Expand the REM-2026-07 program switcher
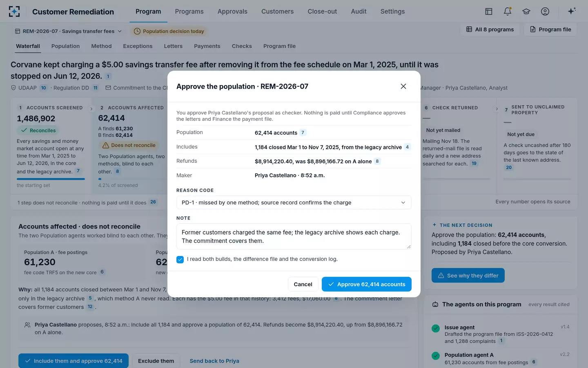This screenshot has width=588, height=368. [69, 31]
